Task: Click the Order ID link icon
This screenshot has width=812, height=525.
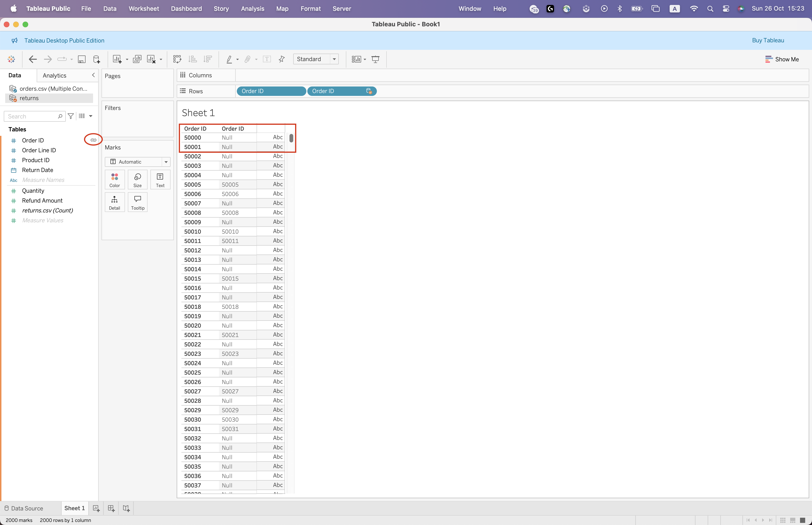Action: point(93,140)
